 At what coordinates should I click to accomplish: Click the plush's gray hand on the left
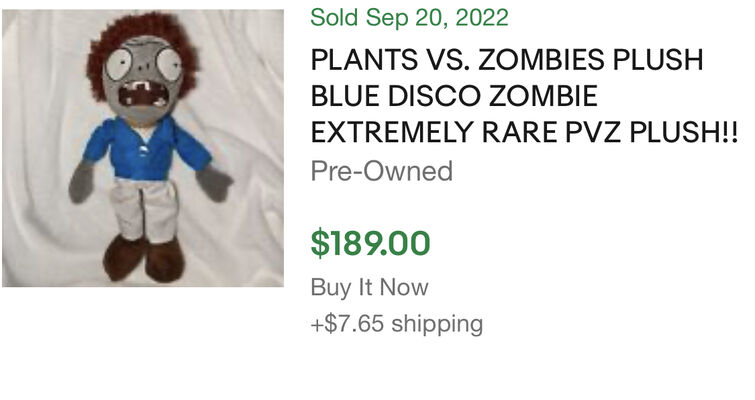(x=80, y=183)
